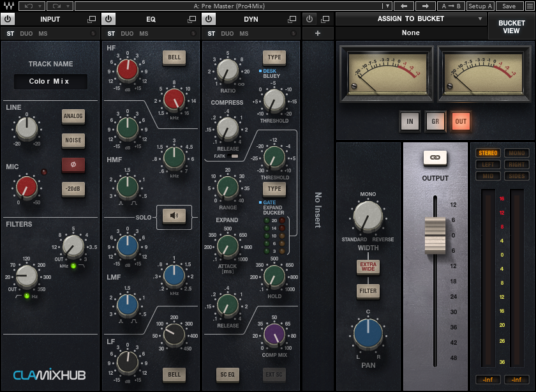Viewport: 536px width, 392px height.
Task: Toggle HF BELL button
Action: [174, 57]
